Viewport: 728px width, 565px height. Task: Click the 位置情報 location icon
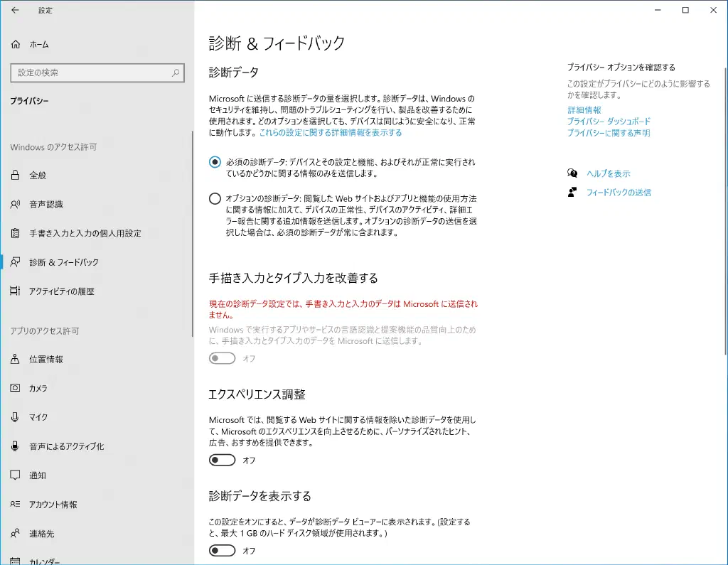point(16,360)
